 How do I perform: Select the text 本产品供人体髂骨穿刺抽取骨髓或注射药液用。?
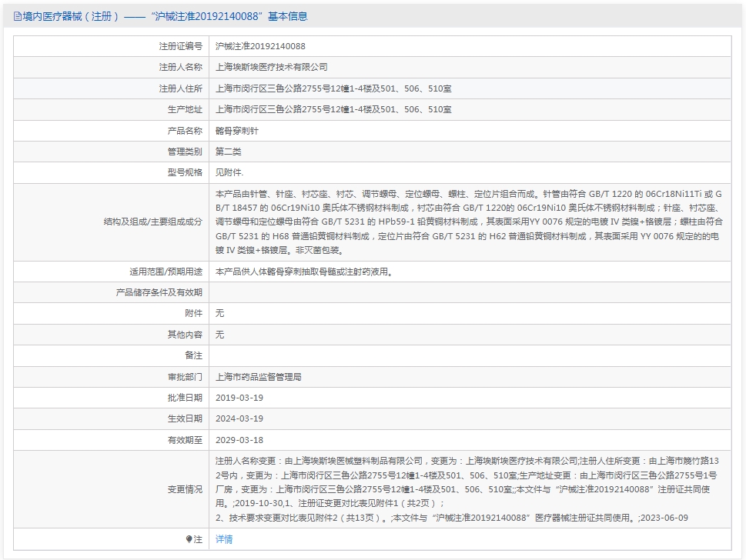[x=305, y=272]
